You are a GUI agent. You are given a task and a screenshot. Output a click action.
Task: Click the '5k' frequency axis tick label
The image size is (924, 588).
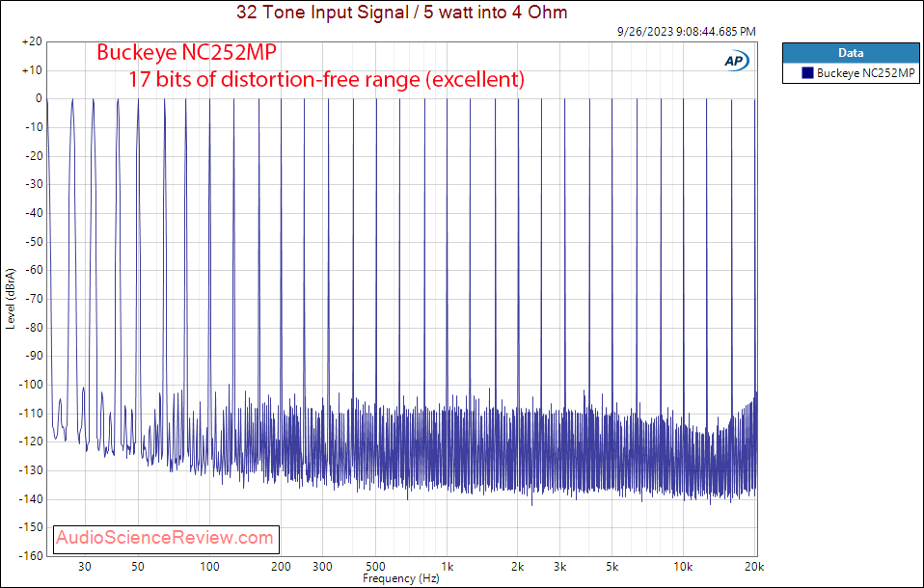tap(612, 567)
